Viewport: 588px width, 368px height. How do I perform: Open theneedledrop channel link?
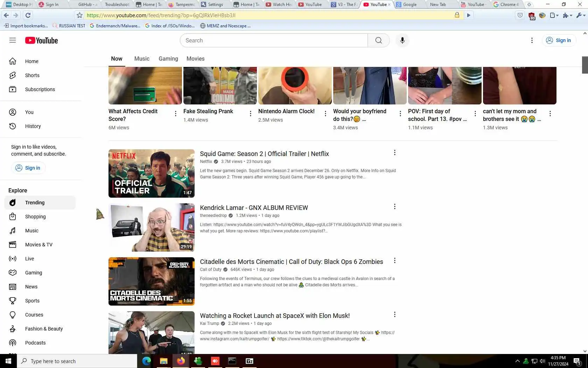(213, 216)
